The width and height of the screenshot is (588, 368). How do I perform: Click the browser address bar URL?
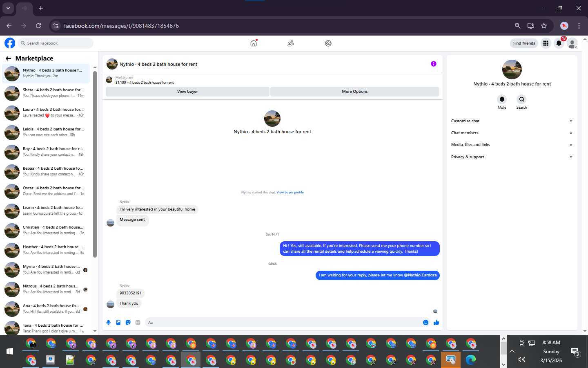coord(121,26)
